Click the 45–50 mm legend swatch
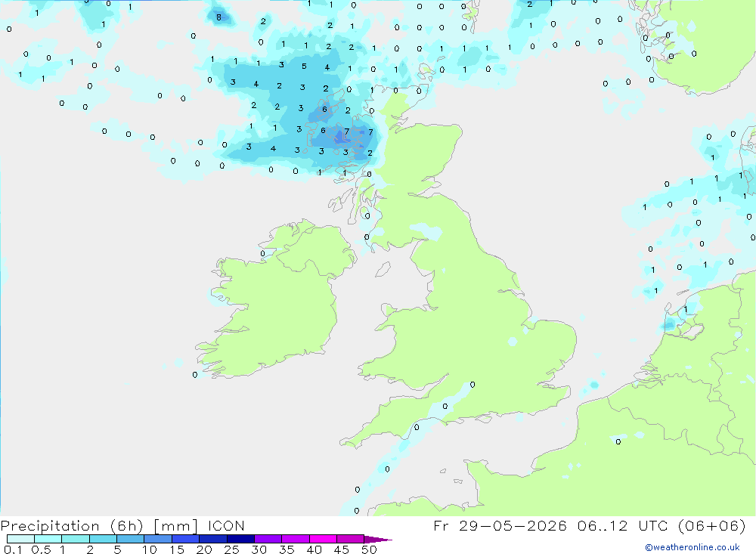This screenshot has width=756, height=554. 351,539
